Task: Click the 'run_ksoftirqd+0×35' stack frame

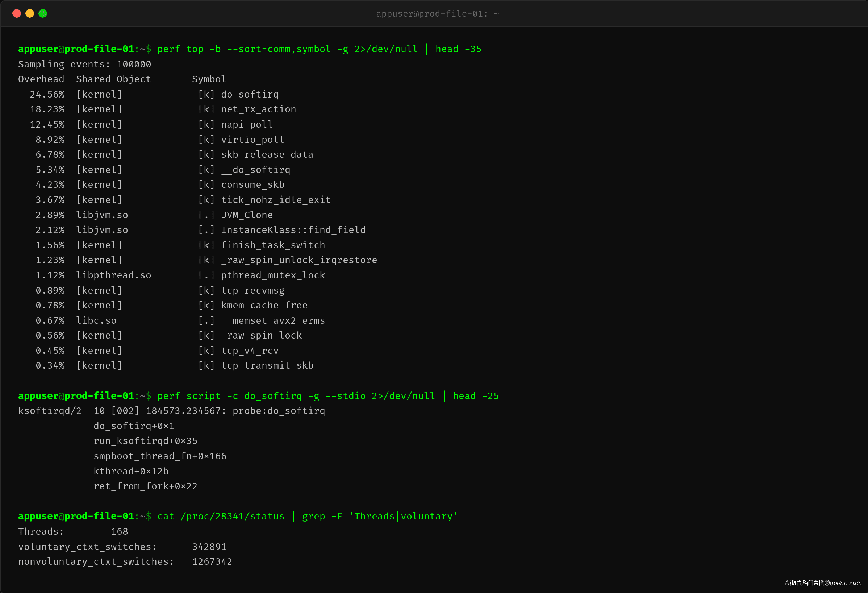Action: (145, 441)
